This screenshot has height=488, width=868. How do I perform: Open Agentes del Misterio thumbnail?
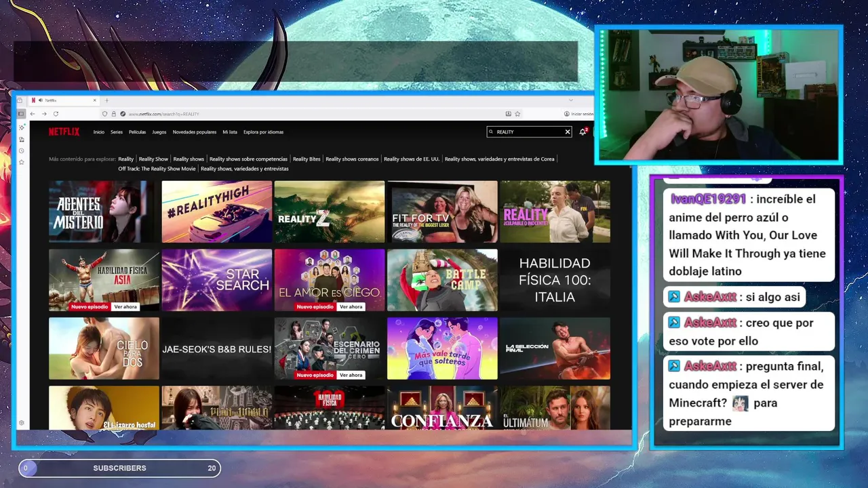pyautogui.click(x=104, y=211)
